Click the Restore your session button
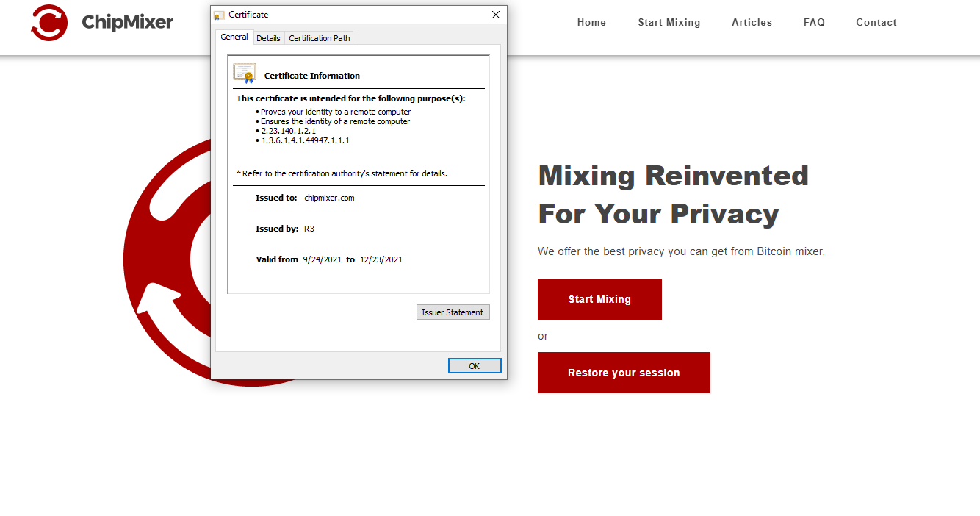 tap(624, 373)
